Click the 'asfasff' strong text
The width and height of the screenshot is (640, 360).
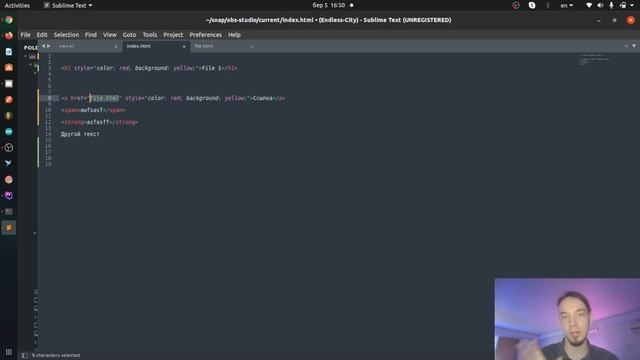(98, 122)
